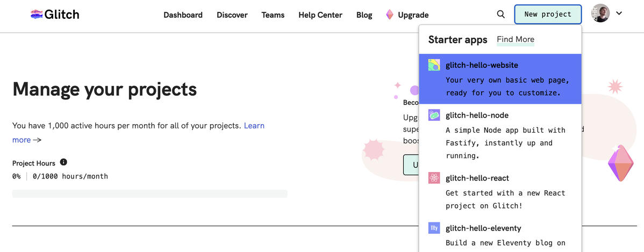
Task: Follow the Find More link
Action: pyautogui.click(x=516, y=39)
